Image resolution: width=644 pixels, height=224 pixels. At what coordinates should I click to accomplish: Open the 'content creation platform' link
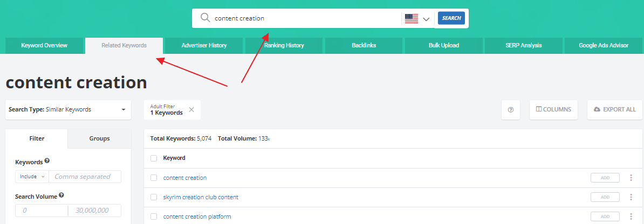click(197, 216)
